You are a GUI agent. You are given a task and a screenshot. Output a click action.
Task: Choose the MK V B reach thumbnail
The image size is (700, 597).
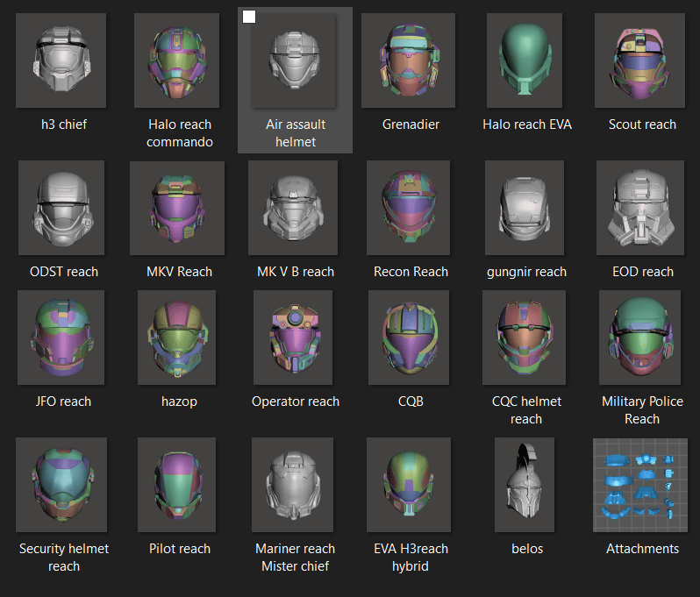click(x=293, y=208)
